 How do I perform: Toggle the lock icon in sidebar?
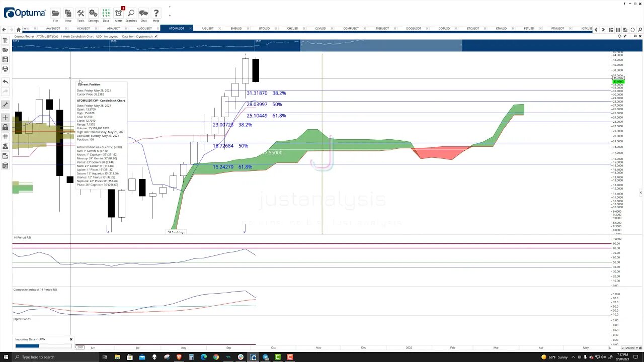click(5, 127)
